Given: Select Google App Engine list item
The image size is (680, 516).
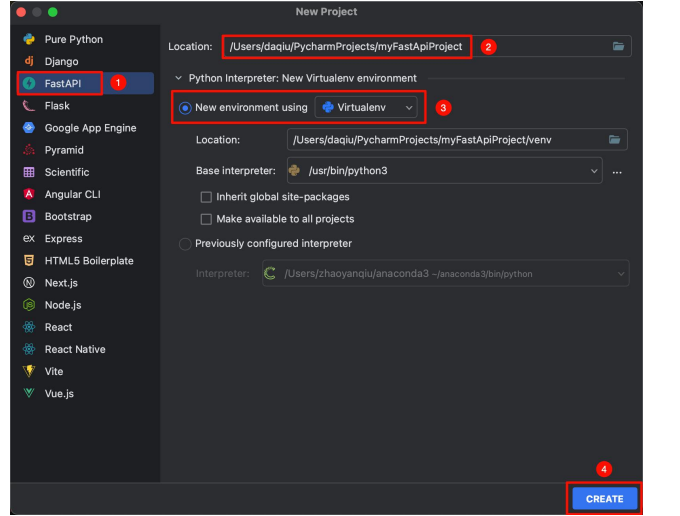Looking at the screenshot, I should (90, 128).
